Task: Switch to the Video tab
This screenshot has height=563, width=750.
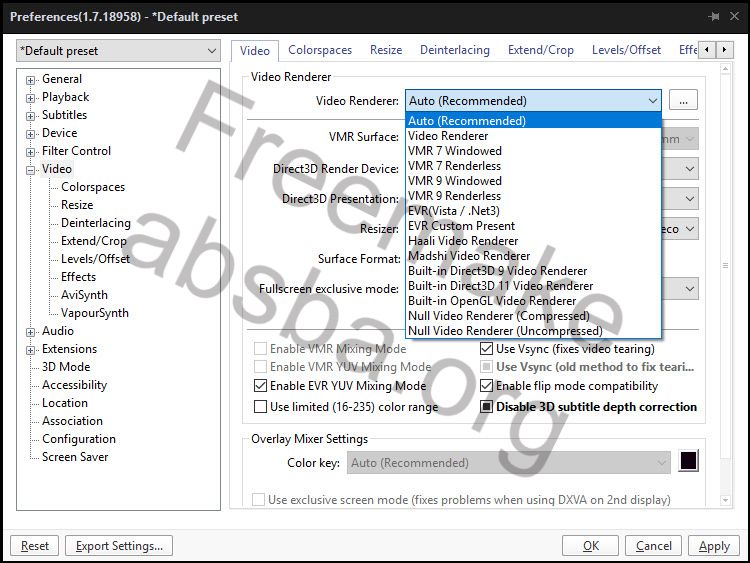Action: [255, 51]
